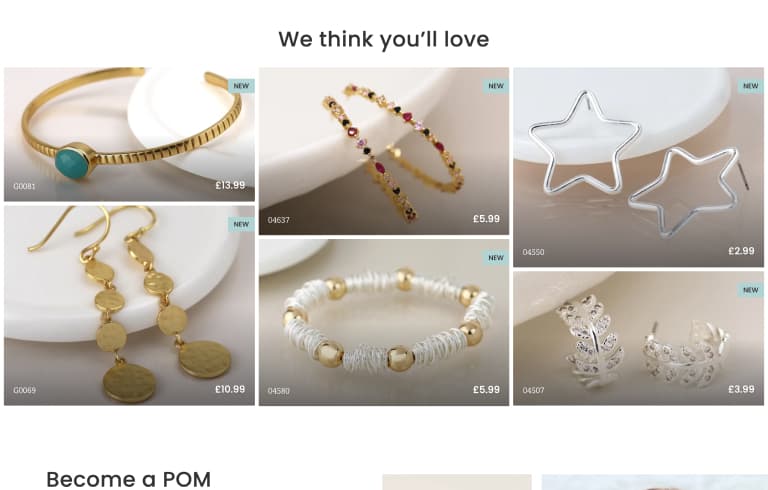Click product code 04637
This screenshot has height=490, width=768.
tap(279, 220)
